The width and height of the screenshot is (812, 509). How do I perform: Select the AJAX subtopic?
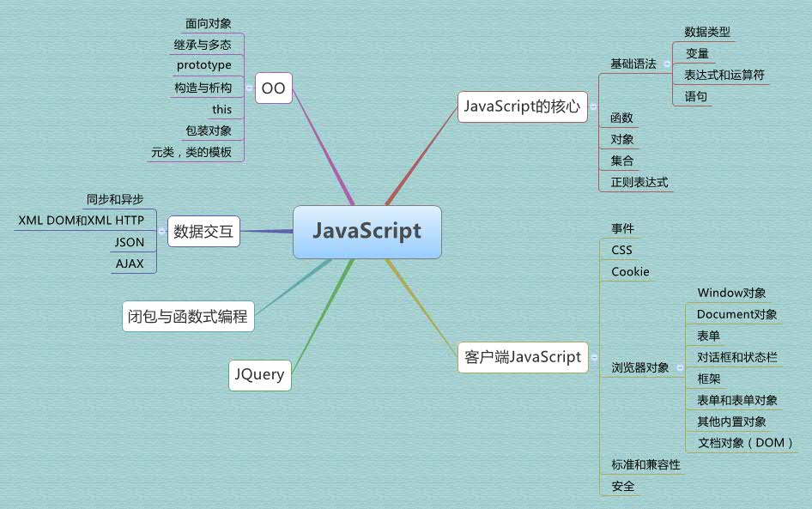pyautogui.click(x=130, y=264)
